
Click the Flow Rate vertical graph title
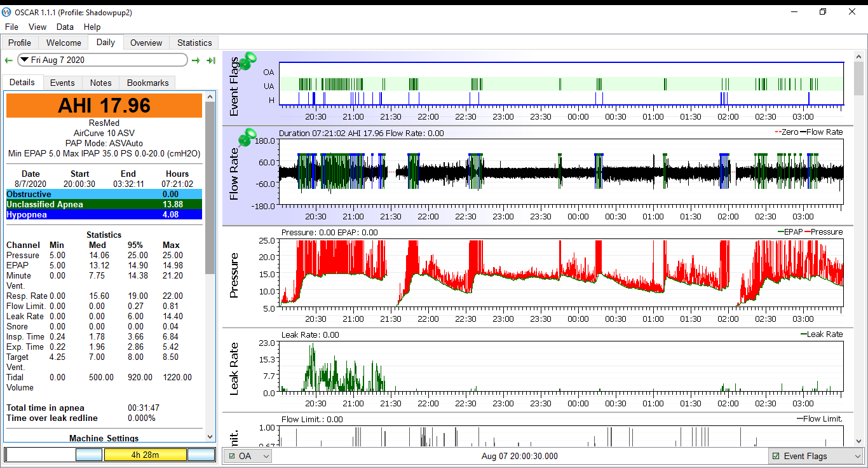coord(234,174)
